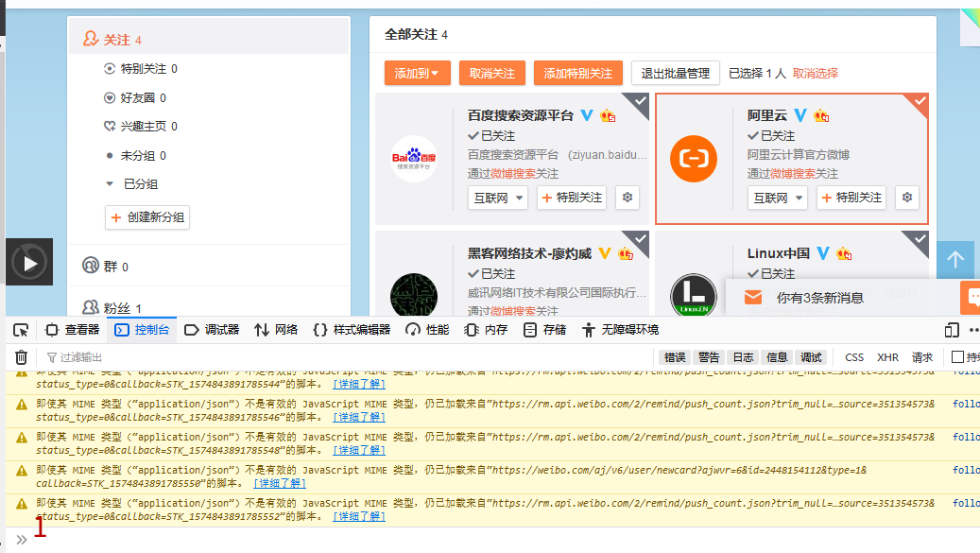980x553 pixels.
Task: Click the element picker icon in devtools
Action: point(21,330)
